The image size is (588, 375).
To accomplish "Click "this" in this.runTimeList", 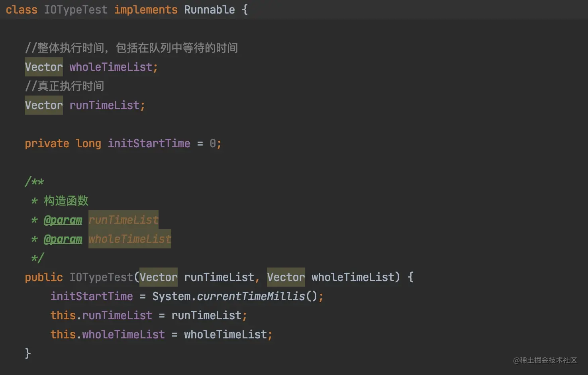I will (x=63, y=315).
